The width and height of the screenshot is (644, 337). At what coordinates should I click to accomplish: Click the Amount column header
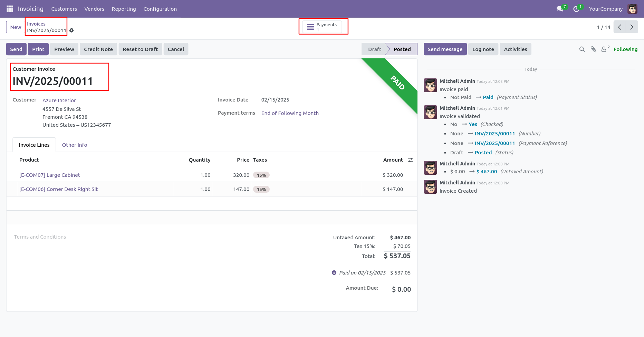pos(393,160)
